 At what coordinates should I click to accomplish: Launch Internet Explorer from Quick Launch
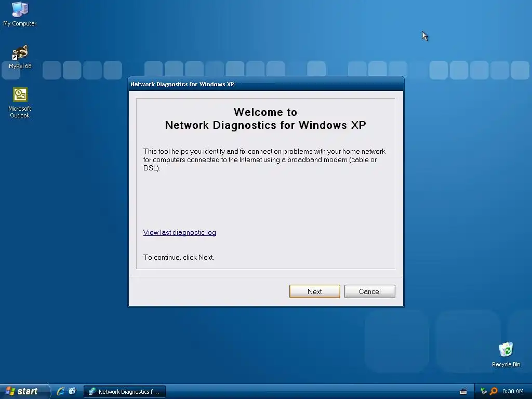[61, 391]
